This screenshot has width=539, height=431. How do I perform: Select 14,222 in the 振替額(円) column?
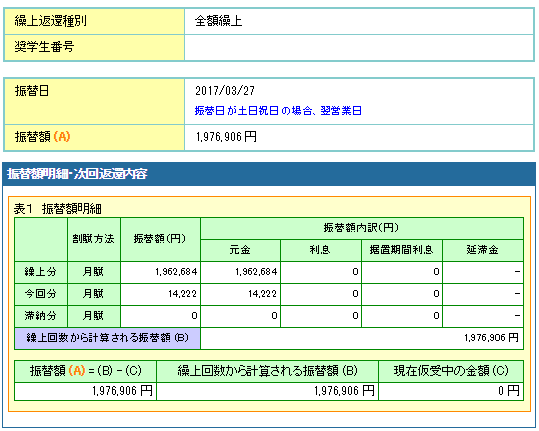tap(183, 294)
